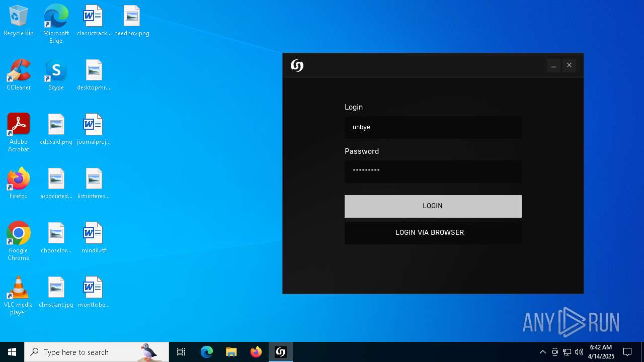The height and width of the screenshot is (362, 644).
Task: Select the Adobe Acrobat desktop shortcut
Action: click(19, 133)
